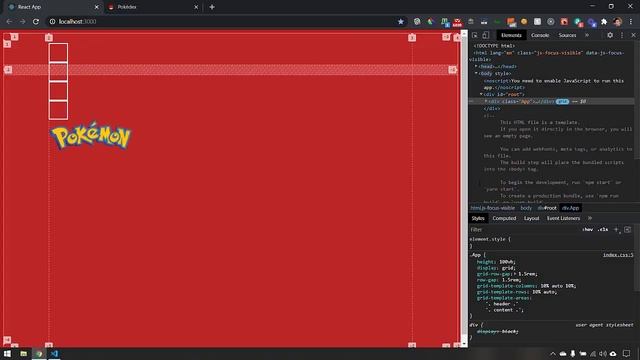Click the styles Filter input field

click(x=524, y=230)
